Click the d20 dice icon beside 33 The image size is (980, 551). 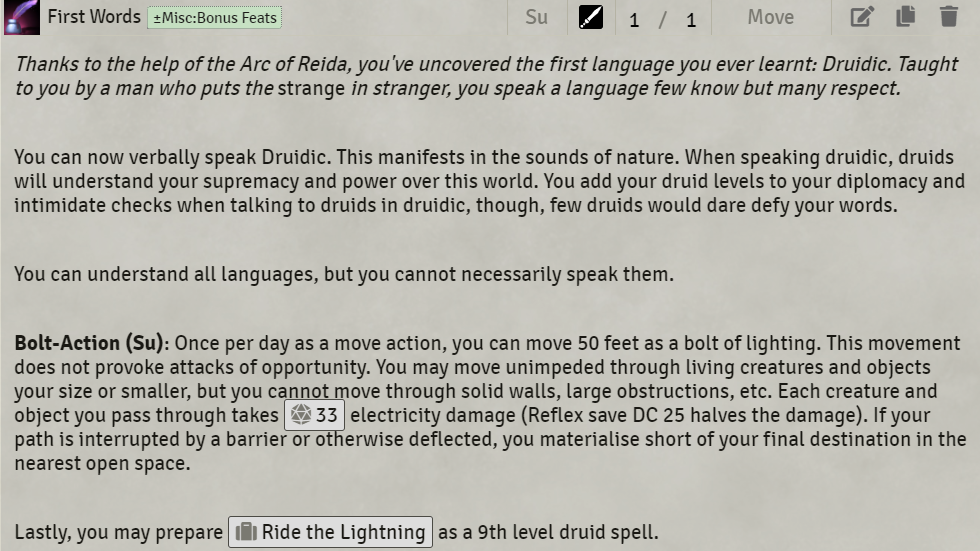pos(301,415)
